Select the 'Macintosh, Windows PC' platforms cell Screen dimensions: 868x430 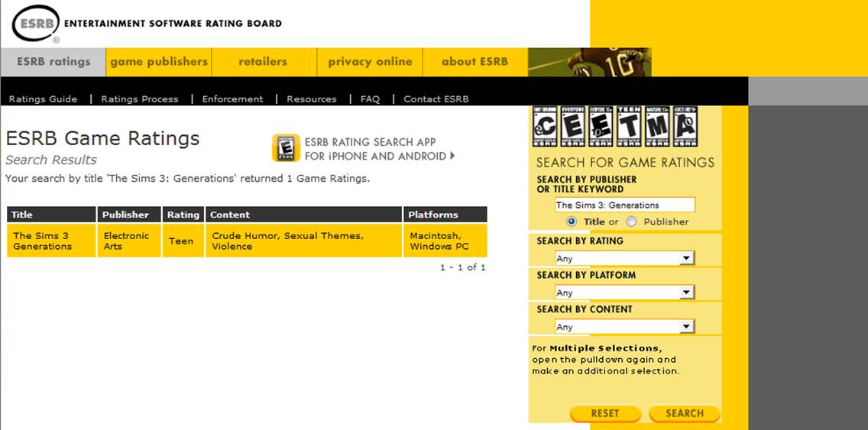445,241
